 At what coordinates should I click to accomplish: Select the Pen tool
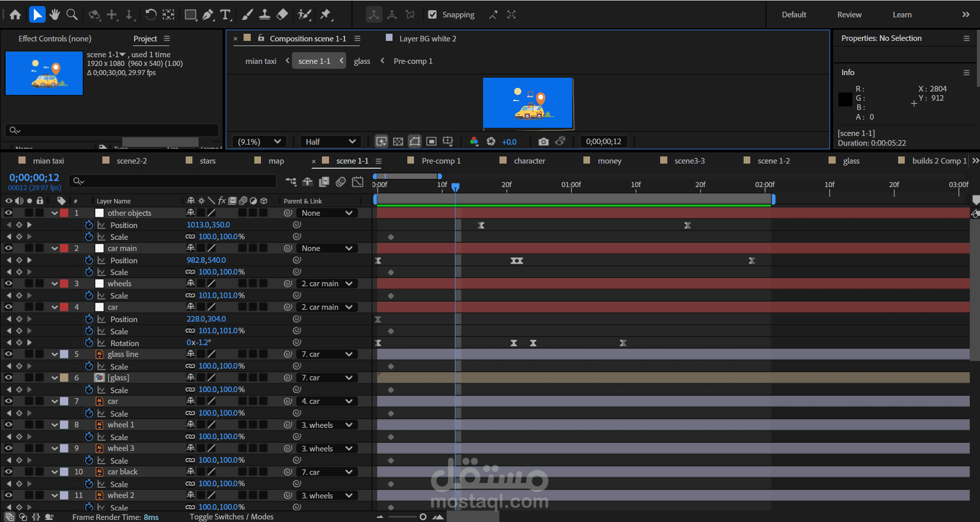(x=207, y=15)
